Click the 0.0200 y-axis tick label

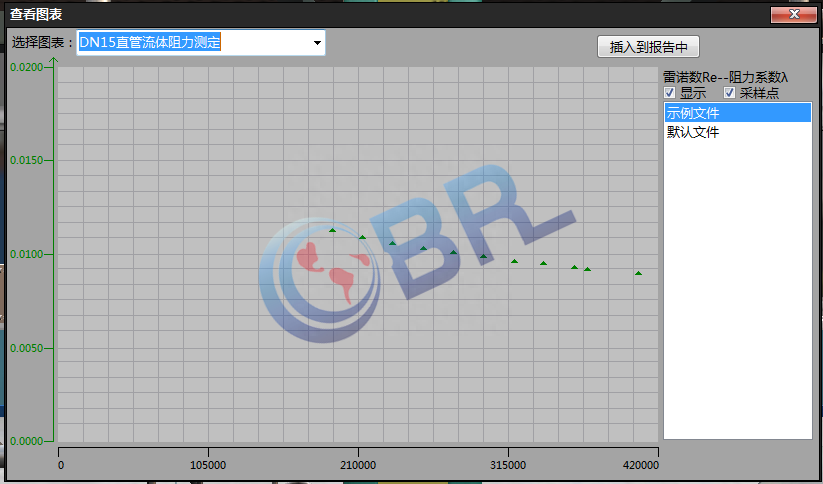[x=26, y=67]
